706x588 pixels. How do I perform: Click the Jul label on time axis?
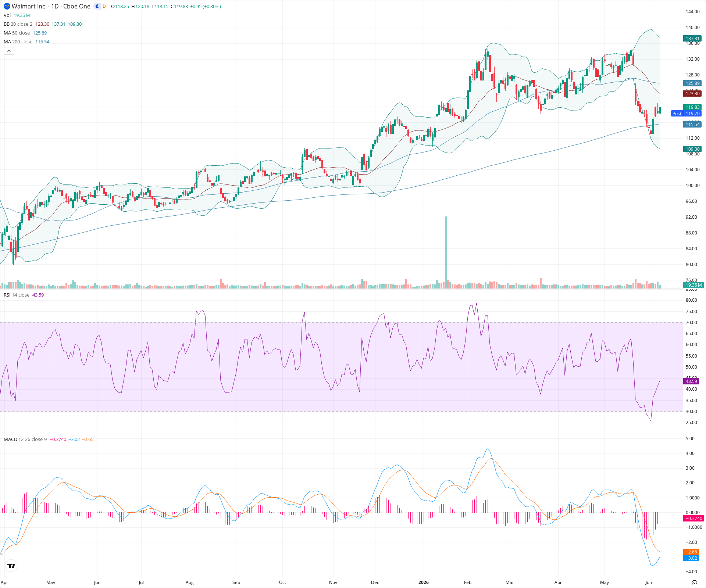(141, 582)
